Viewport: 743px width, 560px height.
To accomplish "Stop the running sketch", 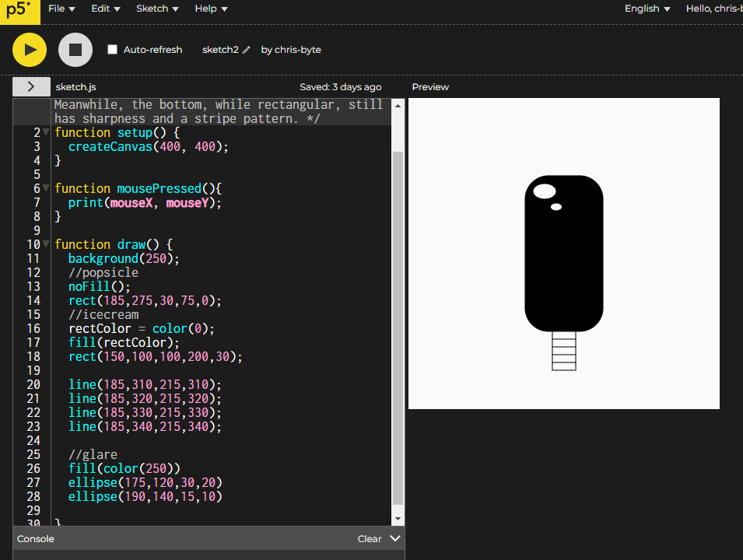I will pos(75,50).
